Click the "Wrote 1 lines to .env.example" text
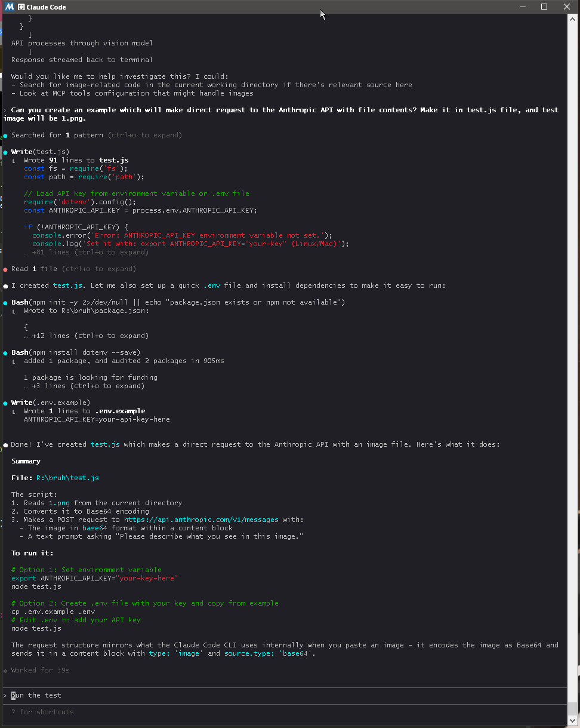Viewport: 580px width, 728px height. pos(84,411)
